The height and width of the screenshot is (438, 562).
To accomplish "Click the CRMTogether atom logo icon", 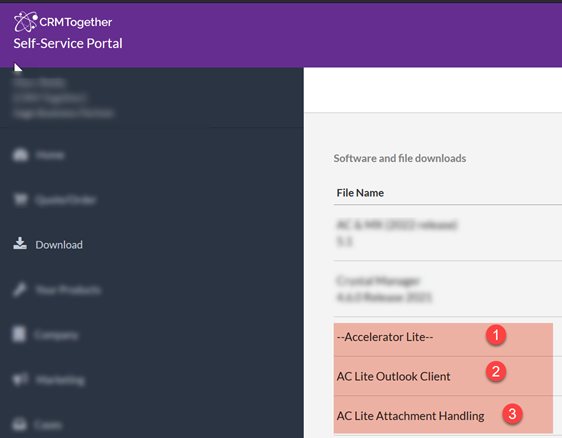I will 25,22.
